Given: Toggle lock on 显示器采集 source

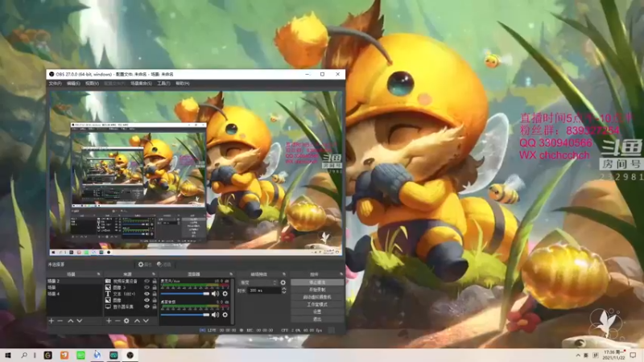Looking at the screenshot, I should [155, 306].
